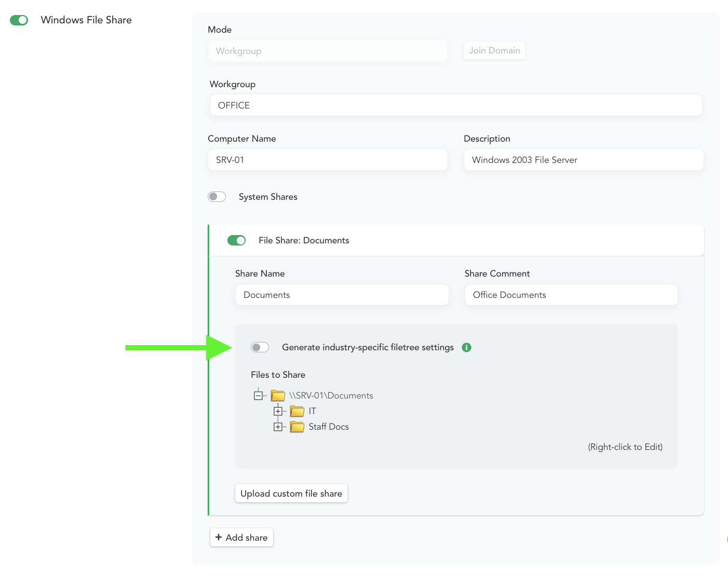
Task: Click the Join Domain button
Action: (494, 50)
